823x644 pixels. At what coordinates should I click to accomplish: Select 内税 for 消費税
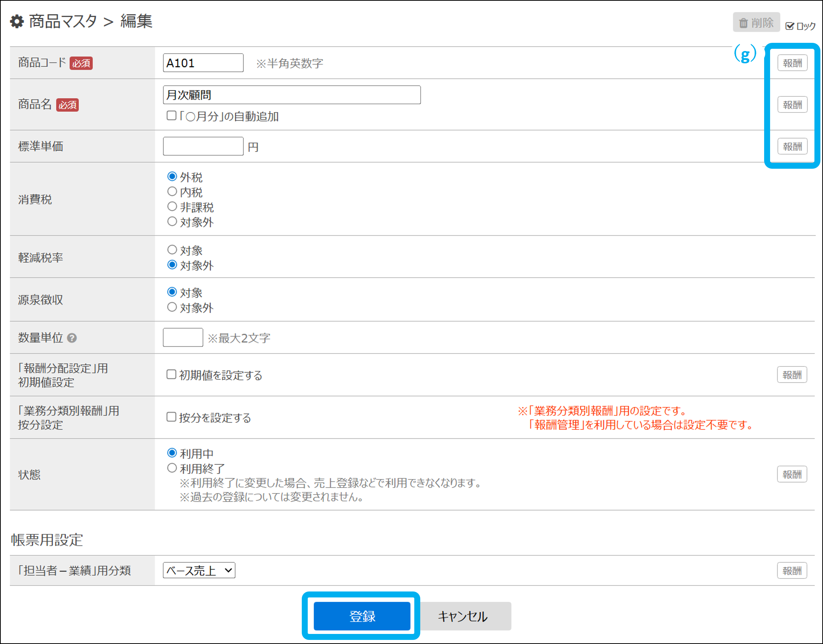172,192
